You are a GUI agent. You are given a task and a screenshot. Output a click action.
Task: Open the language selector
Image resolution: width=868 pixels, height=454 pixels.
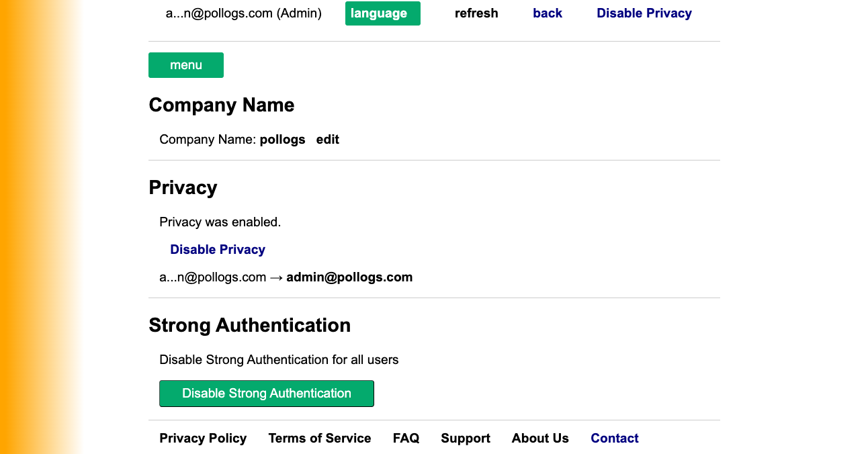[382, 13]
